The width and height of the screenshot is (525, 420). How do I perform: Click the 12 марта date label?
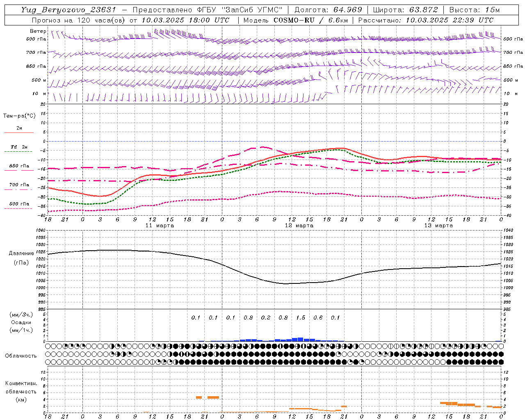(x=299, y=226)
